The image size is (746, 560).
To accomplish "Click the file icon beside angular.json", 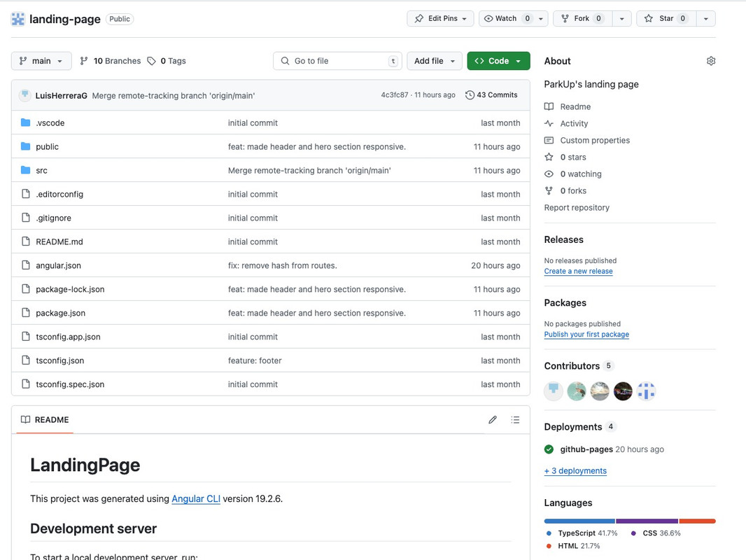I will click(26, 265).
